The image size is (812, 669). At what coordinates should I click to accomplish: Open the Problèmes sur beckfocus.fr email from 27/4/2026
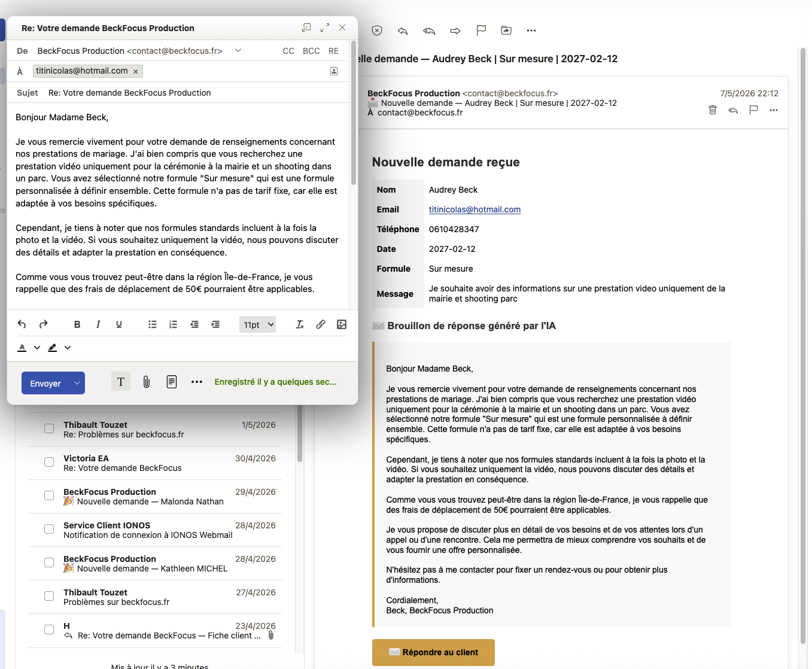pyautogui.click(x=156, y=597)
